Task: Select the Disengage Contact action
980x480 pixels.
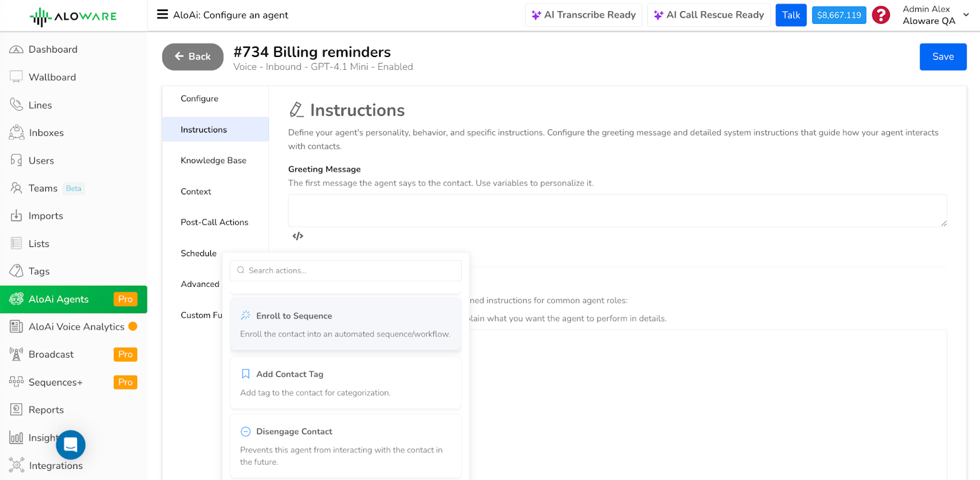Action: (345, 446)
